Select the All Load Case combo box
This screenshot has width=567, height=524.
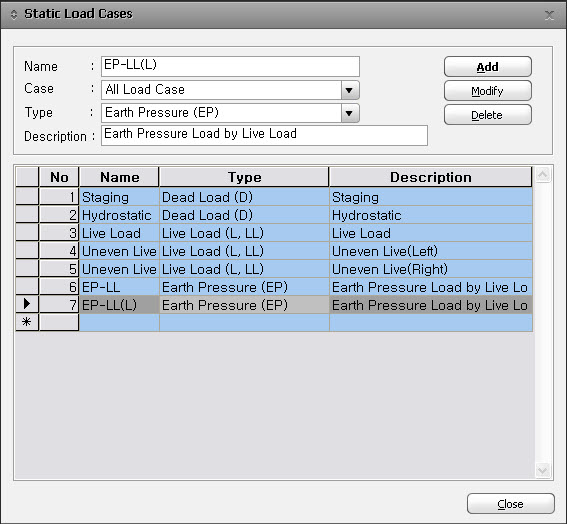[230, 90]
